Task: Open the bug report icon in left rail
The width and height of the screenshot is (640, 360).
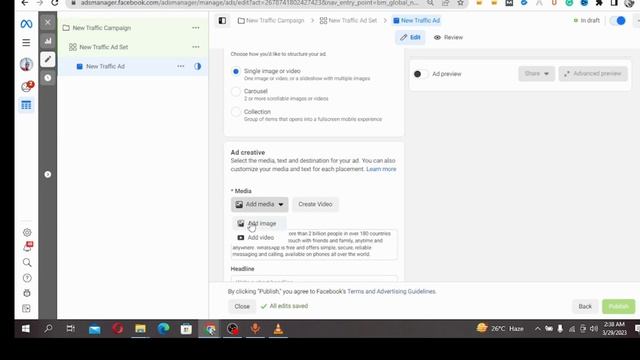Action: click(27, 293)
